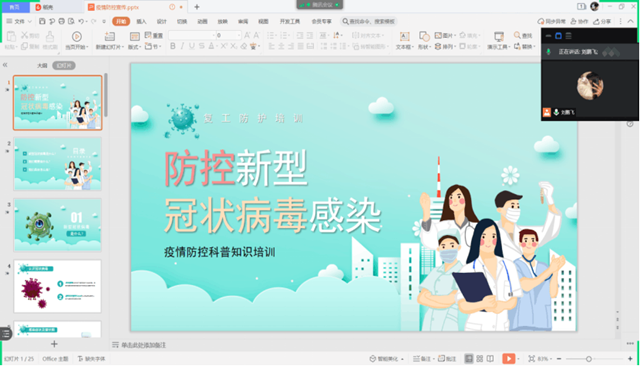
Task: Collapse the ribbon with chevron arrow
Action: point(631,21)
